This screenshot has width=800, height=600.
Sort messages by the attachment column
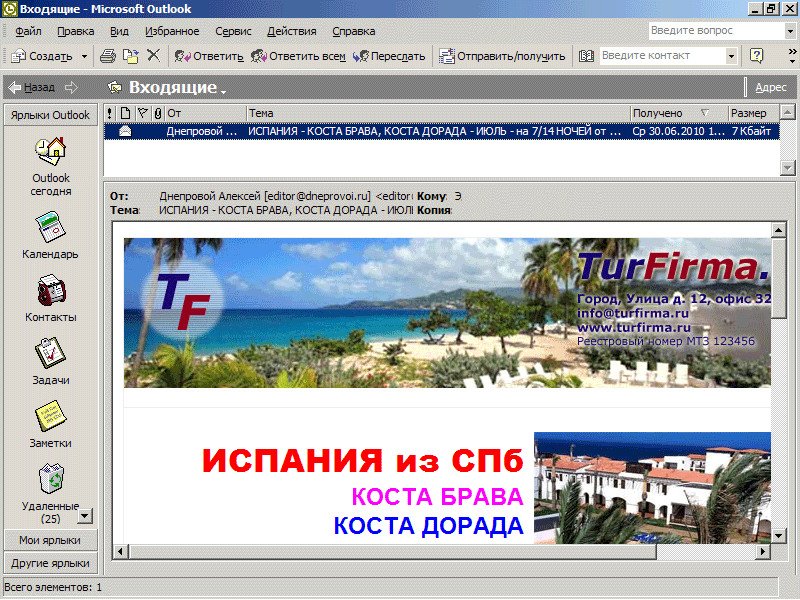pos(157,113)
